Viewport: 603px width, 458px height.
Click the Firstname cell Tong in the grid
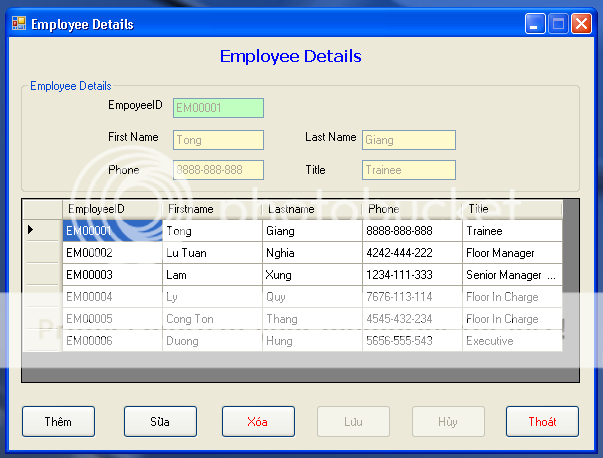[212, 231]
